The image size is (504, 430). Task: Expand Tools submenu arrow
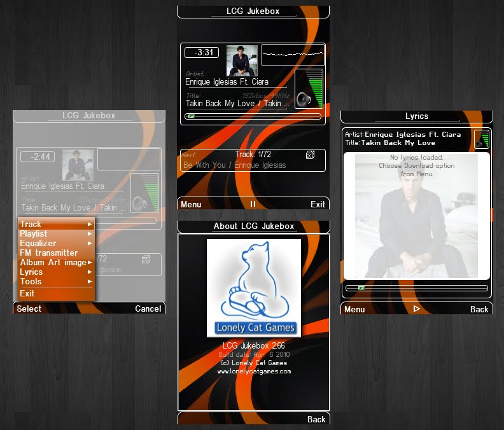point(90,282)
